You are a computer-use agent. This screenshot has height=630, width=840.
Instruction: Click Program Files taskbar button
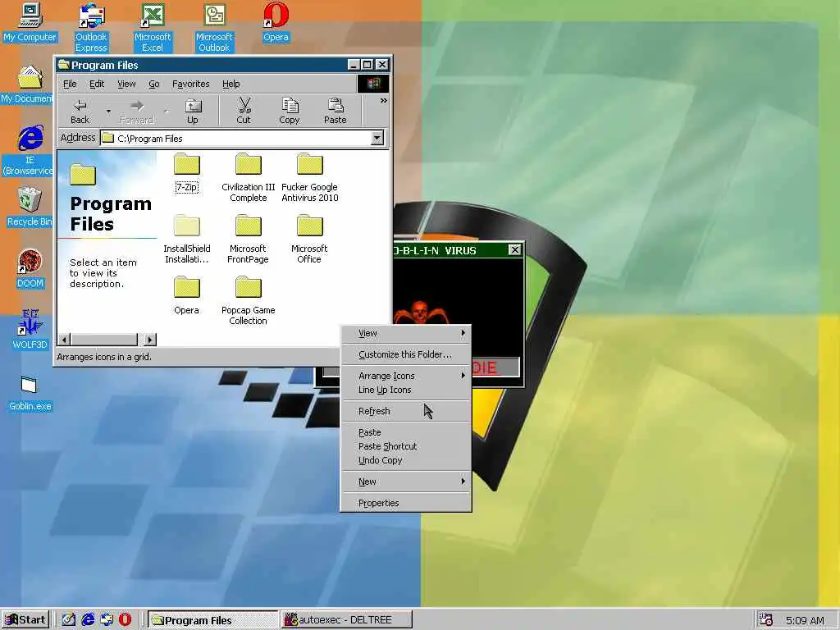click(x=212, y=620)
